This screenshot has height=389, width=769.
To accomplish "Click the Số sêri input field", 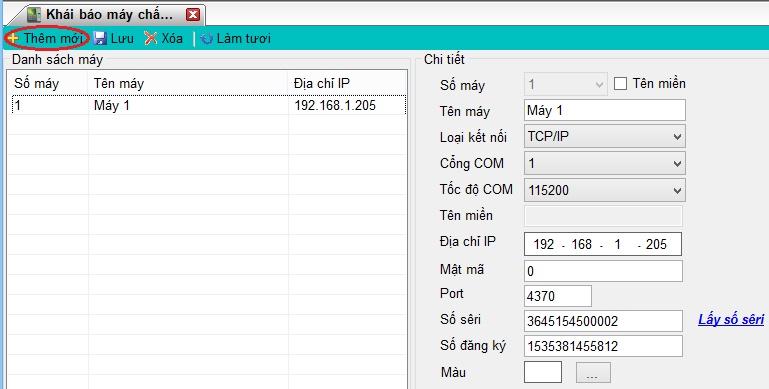I will click(603, 321).
